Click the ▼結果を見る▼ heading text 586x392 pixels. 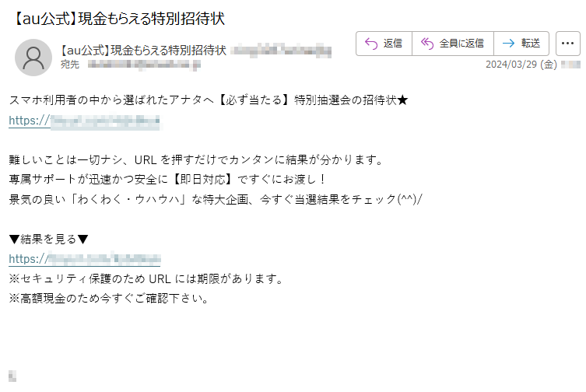pos(48,239)
